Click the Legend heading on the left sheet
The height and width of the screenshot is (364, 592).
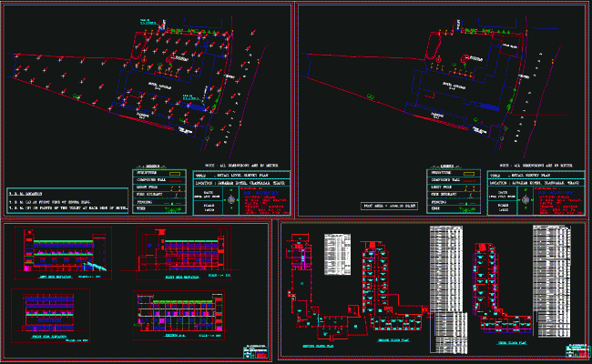pyautogui.click(x=153, y=167)
